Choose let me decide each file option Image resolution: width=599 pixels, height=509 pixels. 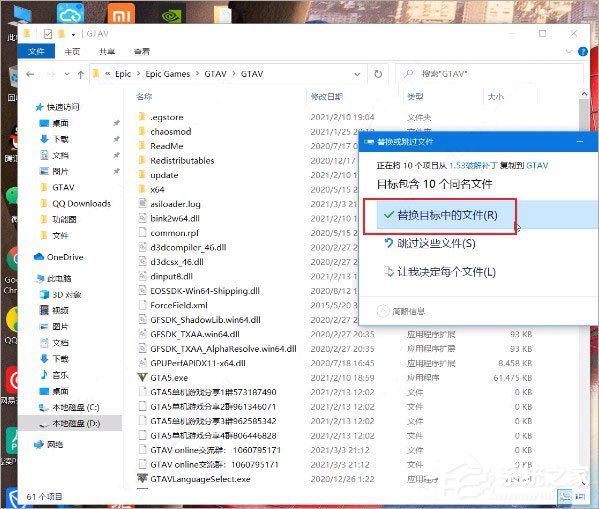pos(440,272)
